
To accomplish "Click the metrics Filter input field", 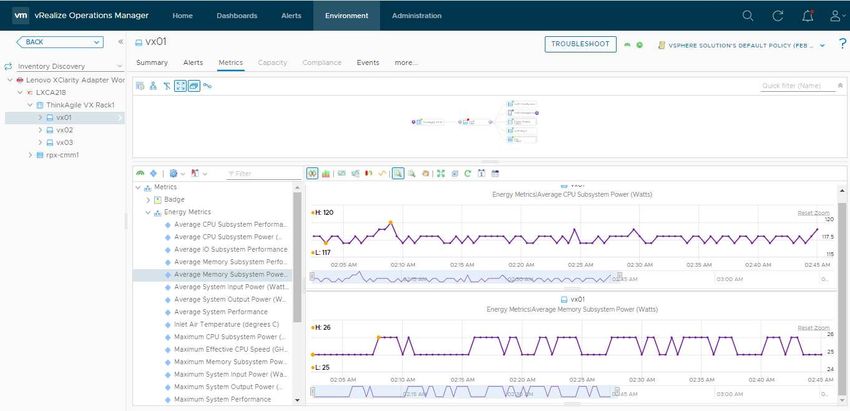I will coord(263,174).
